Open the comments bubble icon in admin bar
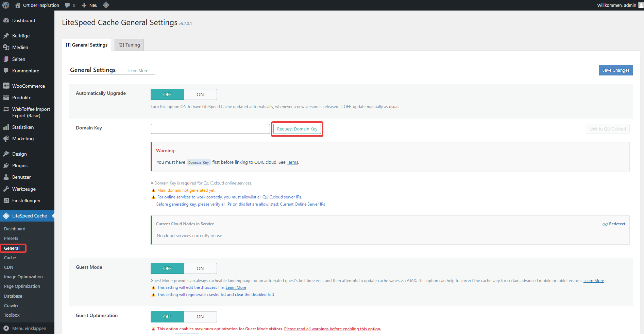Viewport: 644px width, 334px height. tap(67, 5)
